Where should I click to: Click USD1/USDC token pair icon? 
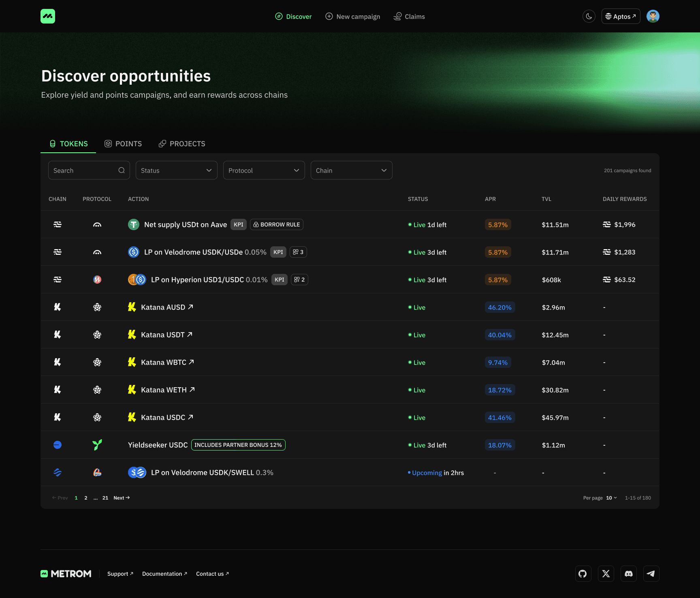pyautogui.click(x=137, y=280)
